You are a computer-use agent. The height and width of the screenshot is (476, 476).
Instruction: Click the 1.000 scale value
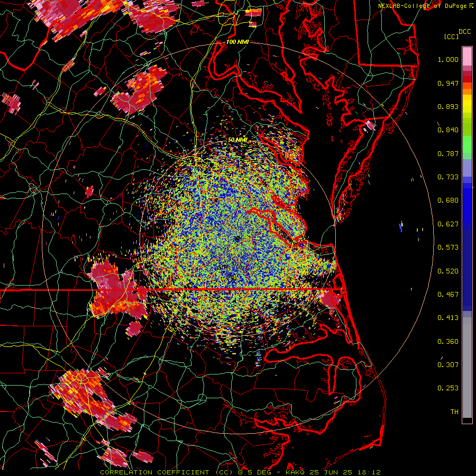[x=448, y=59]
